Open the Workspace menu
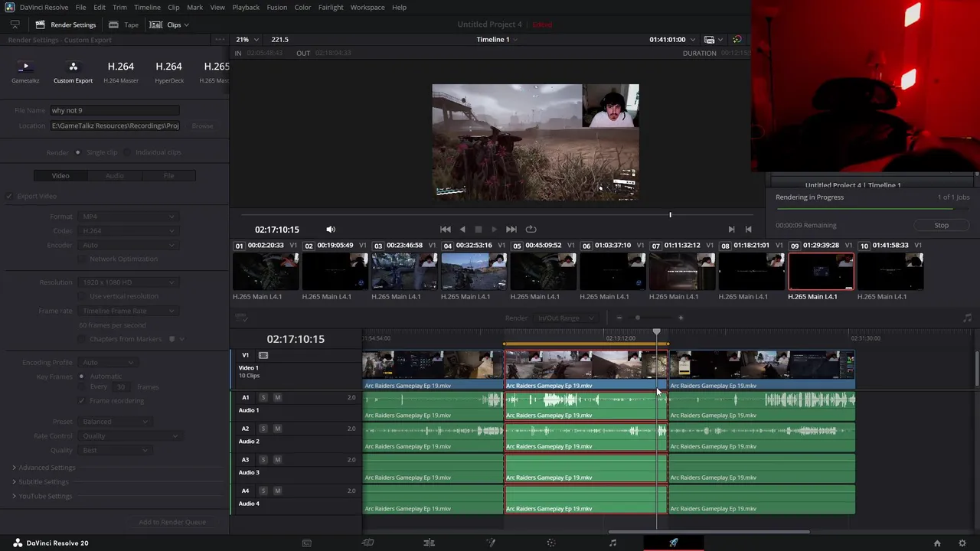Screen dimensions: 980x551 click(x=367, y=7)
